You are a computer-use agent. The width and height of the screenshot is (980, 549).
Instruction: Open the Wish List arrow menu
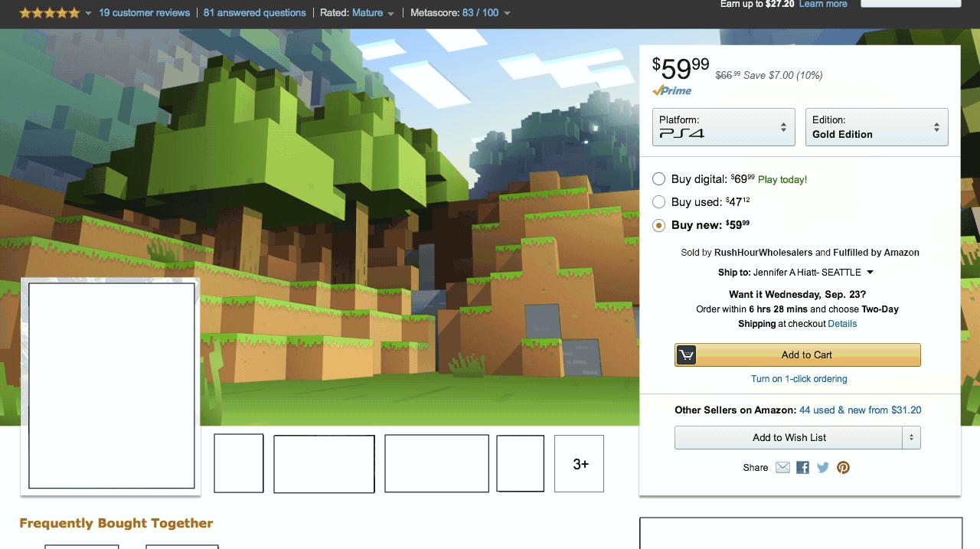pyautogui.click(x=911, y=438)
